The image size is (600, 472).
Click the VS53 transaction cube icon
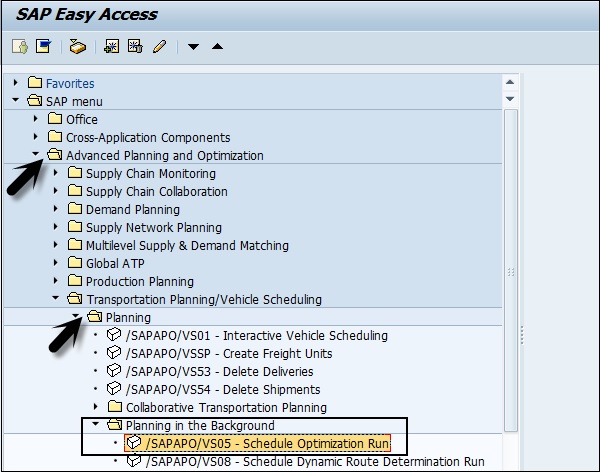pos(114,371)
